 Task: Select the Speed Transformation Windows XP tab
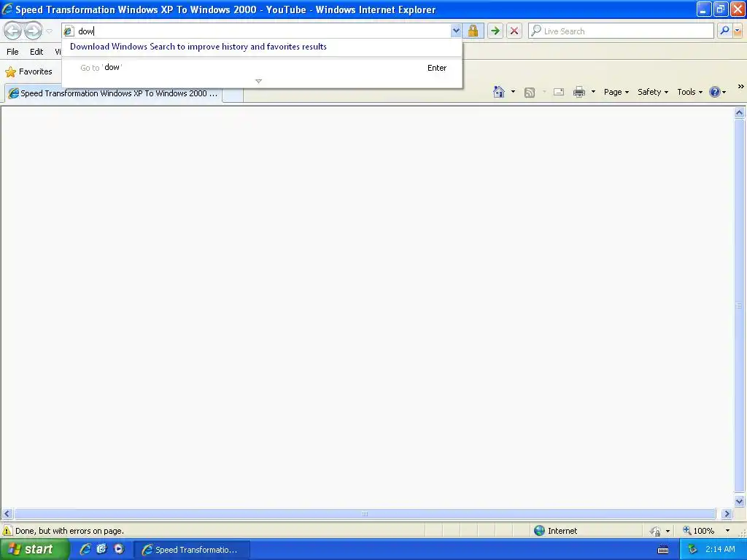click(x=113, y=93)
